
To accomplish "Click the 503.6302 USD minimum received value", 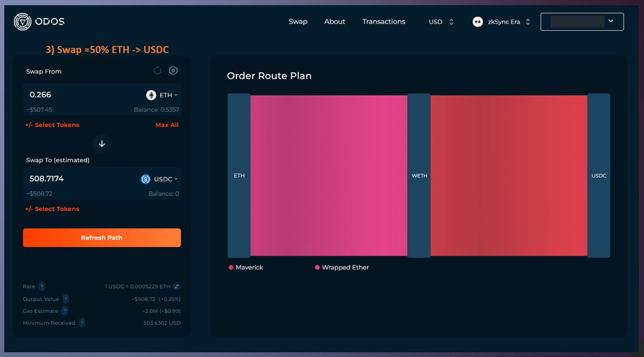I will 162,323.
